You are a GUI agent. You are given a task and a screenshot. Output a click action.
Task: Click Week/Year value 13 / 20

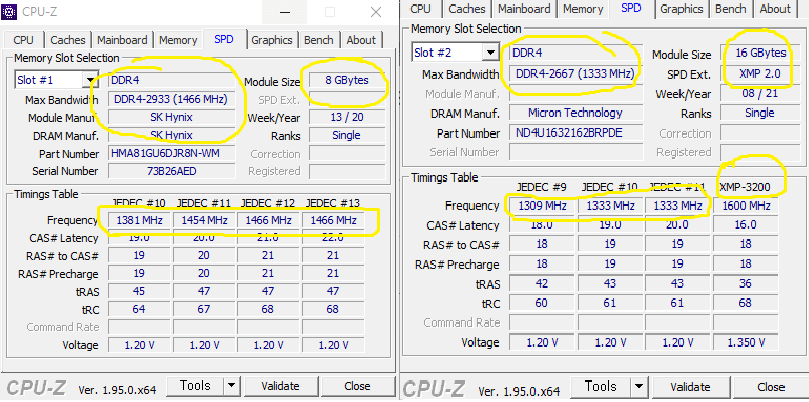pyautogui.click(x=347, y=117)
